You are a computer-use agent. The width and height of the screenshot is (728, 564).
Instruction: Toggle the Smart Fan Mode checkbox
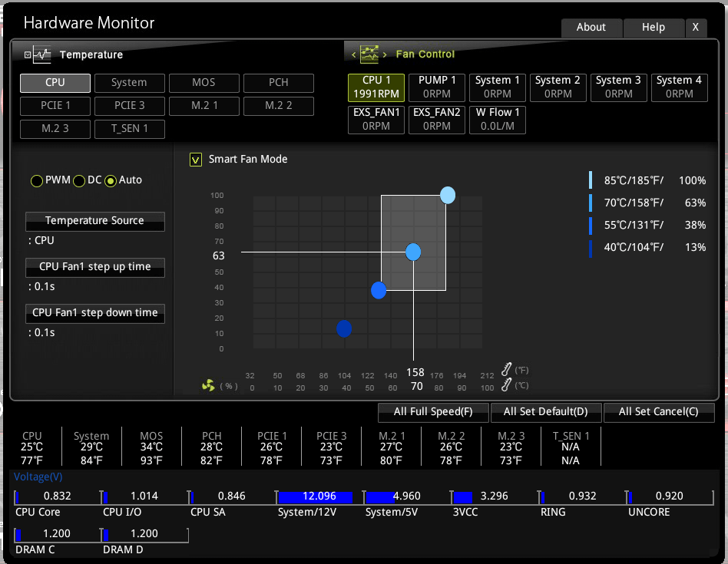(x=196, y=160)
